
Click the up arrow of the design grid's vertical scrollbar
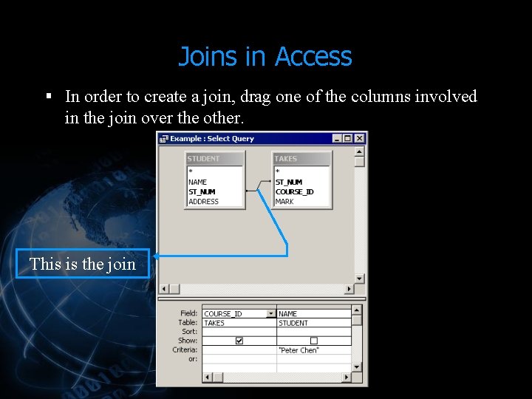click(357, 310)
